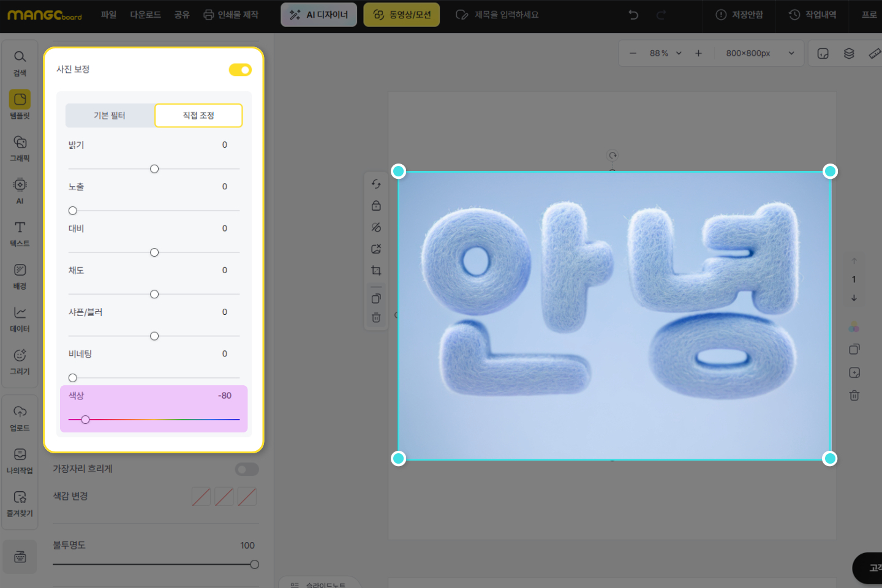Open the 나의작업 my work panel

click(20, 461)
